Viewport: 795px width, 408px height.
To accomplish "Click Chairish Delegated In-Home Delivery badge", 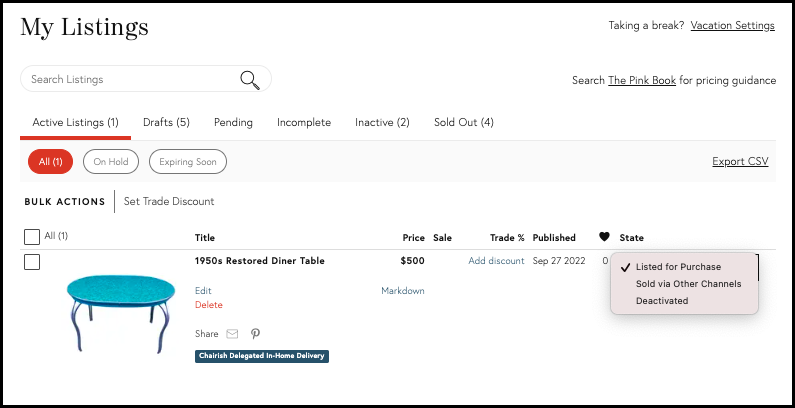I will pyautogui.click(x=262, y=356).
